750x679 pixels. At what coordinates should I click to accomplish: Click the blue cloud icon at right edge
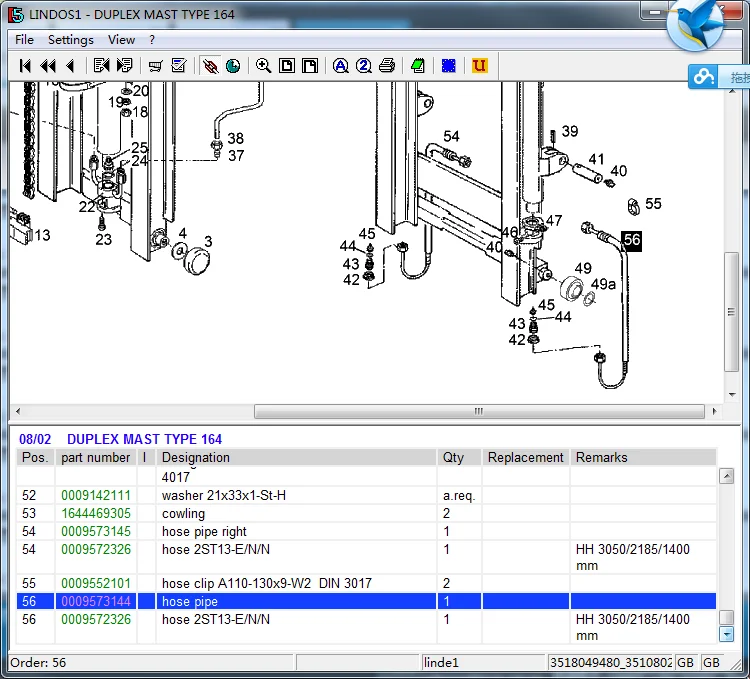[x=704, y=76]
